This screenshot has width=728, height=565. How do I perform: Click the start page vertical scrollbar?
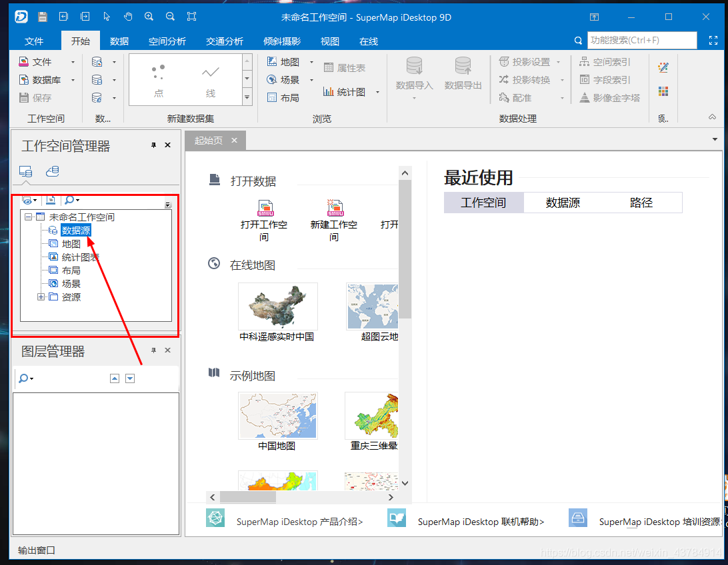point(405,249)
